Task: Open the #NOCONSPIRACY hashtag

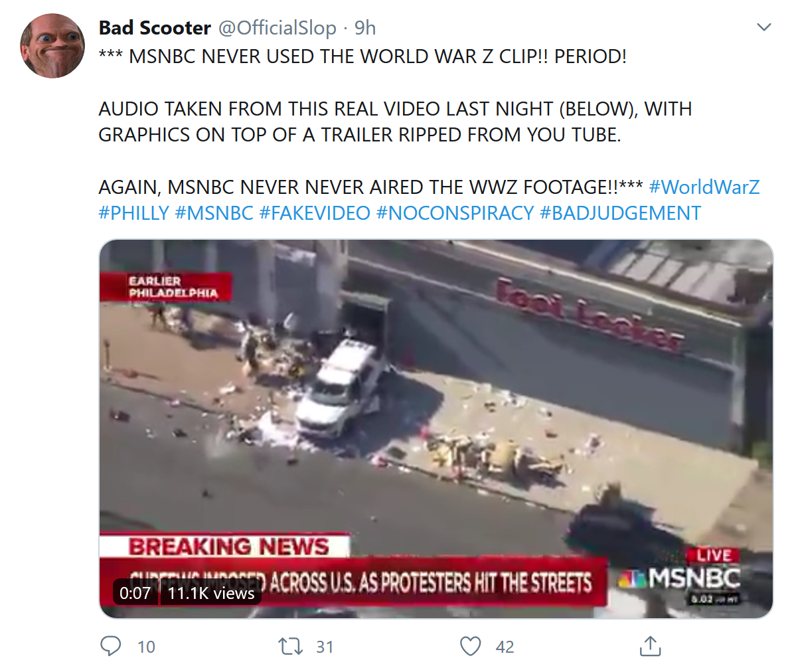Action: coord(455,213)
